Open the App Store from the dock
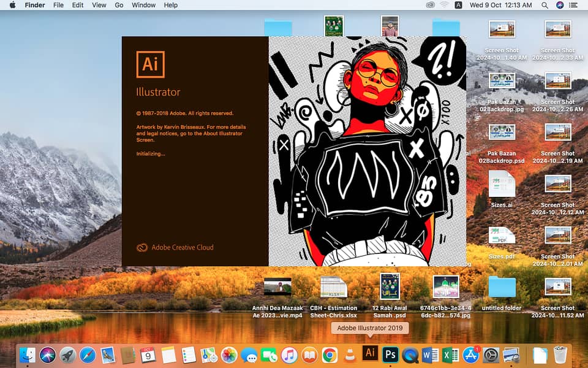 click(470, 354)
